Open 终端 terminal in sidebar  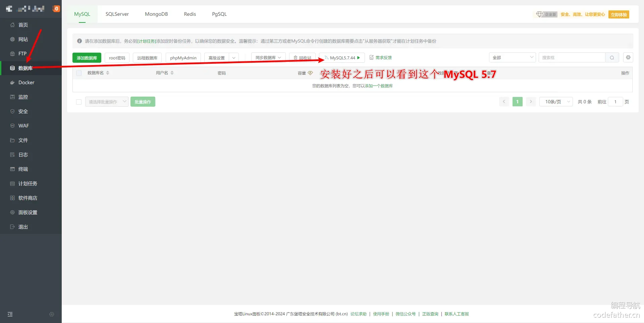23,169
